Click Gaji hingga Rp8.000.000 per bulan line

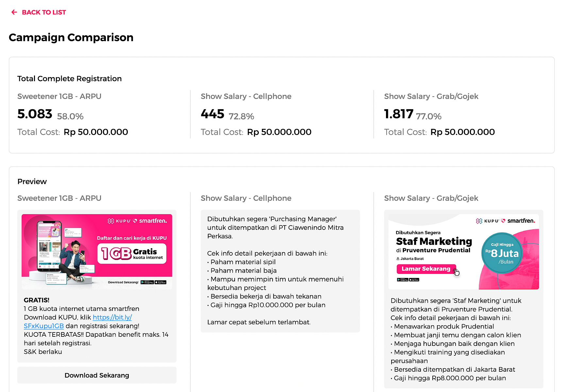tap(448, 378)
